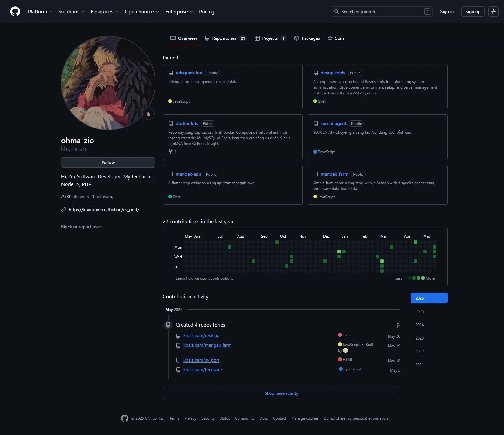Expand the Platform menu
Viewport: 504px width, 435px height.
click(40, 11)
